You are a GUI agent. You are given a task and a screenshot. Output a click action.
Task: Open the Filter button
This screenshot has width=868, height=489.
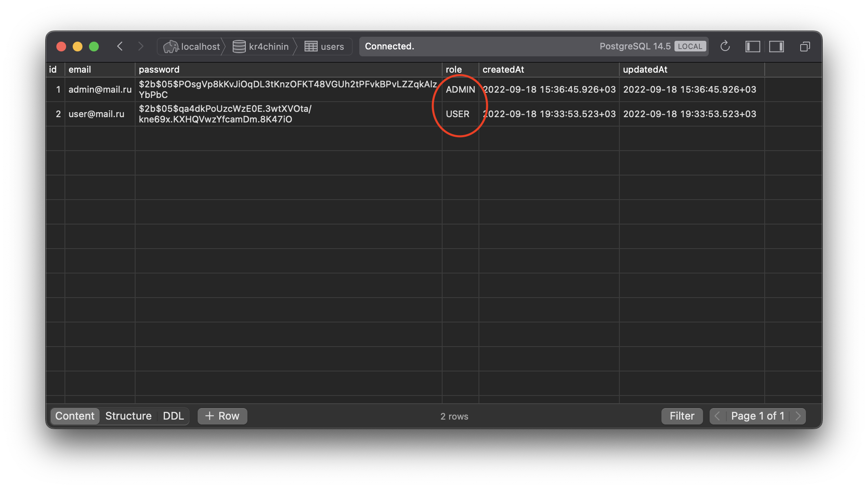click(x=681, y=416)
